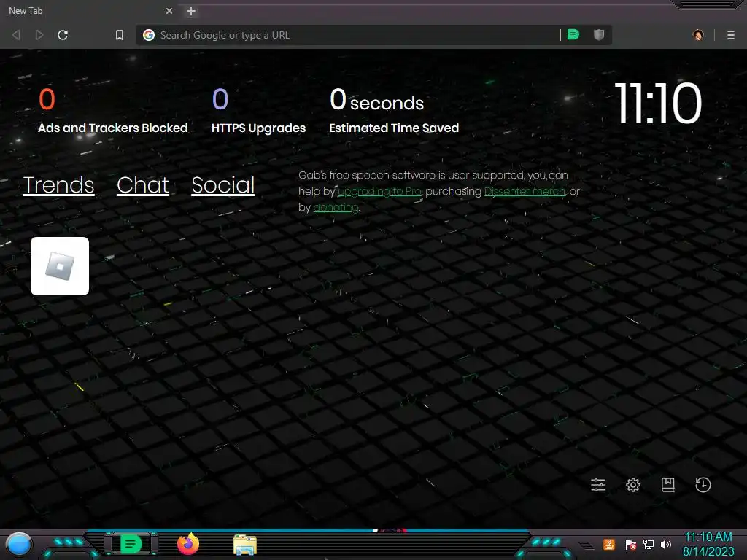Open the taskbar clock showing 8/14/2023
The image size is (747, 560).
pos(708,544)
